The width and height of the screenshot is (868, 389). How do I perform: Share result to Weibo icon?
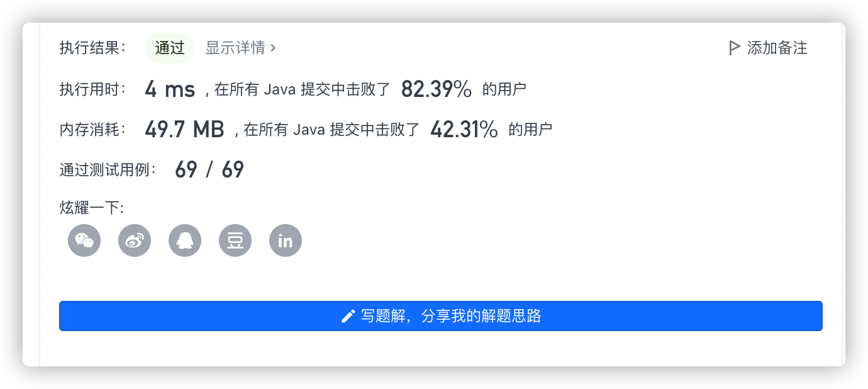(135, 240)
